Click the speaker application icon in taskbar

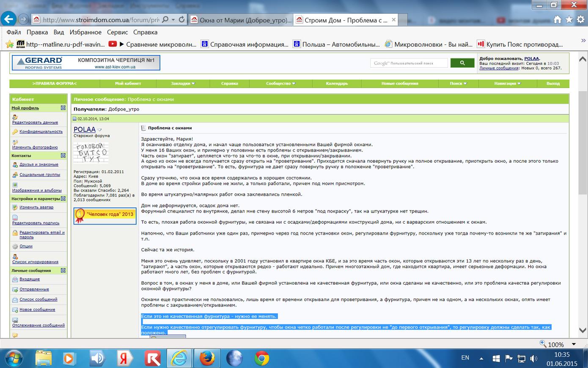click(97, 358)
